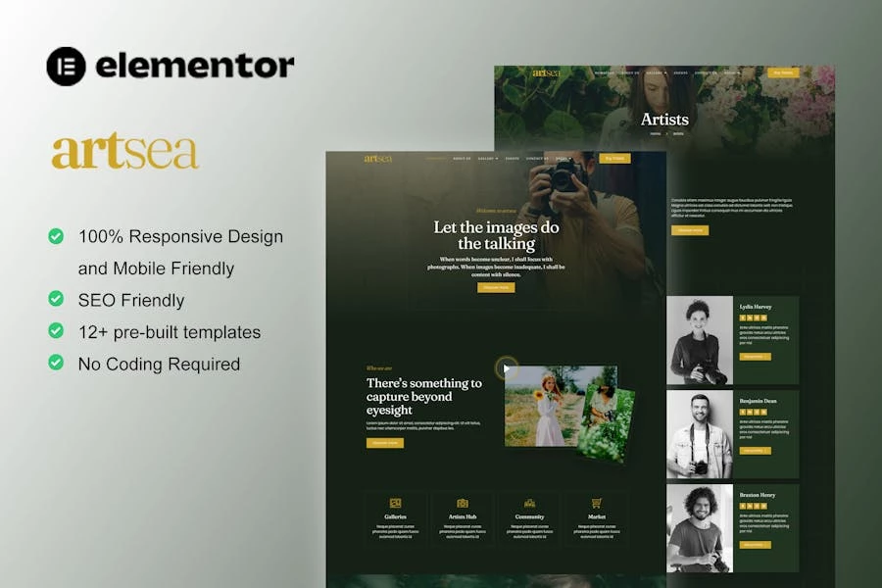Click the Home breadcrumb under Artists heading
The height and width of the screenshot is (588, 882).
[656, 134]
